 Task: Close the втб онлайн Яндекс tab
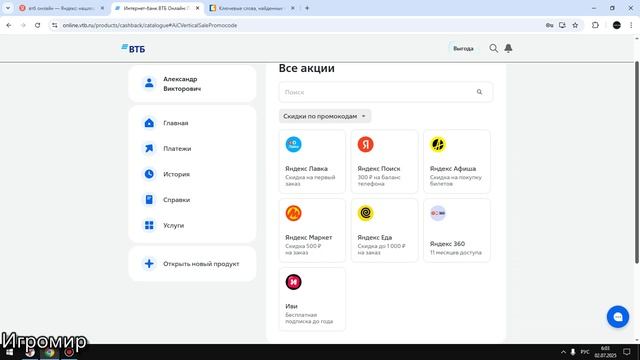(102, 8)
